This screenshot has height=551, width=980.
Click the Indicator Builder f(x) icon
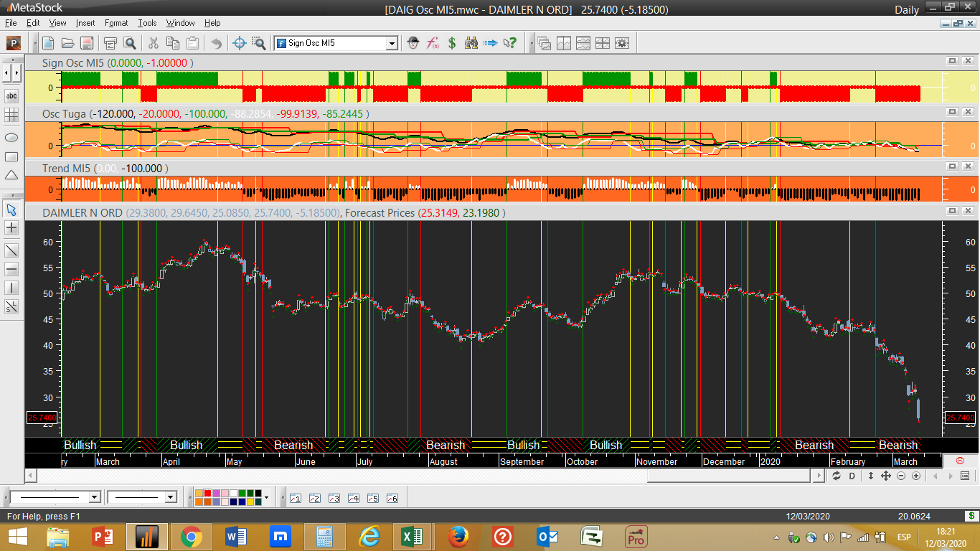pos(433,43)
